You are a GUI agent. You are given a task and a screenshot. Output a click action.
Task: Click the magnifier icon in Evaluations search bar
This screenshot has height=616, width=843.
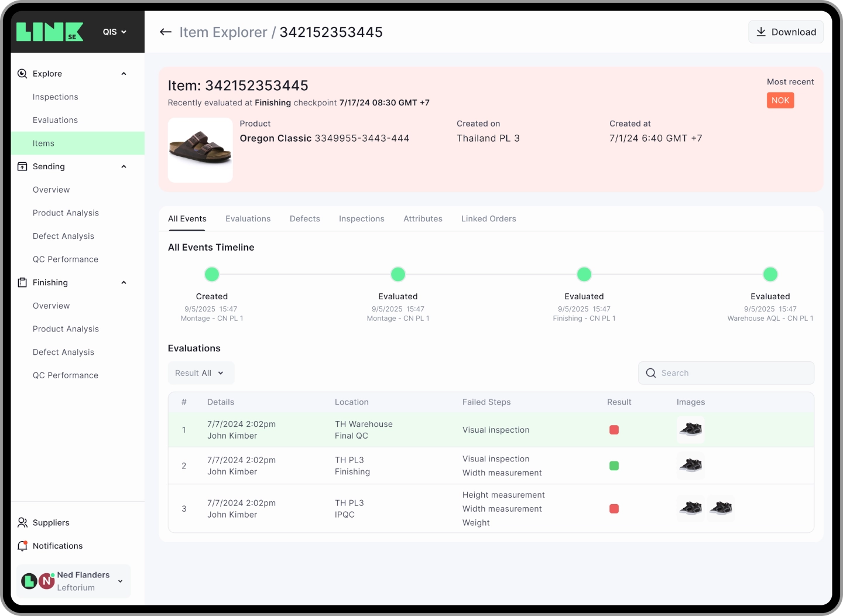point(650,373)
